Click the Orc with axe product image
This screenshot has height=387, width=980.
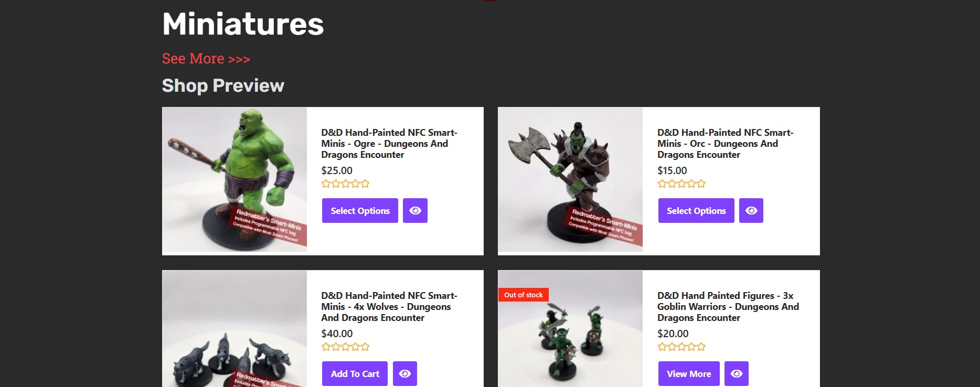[x=570, y=180]
